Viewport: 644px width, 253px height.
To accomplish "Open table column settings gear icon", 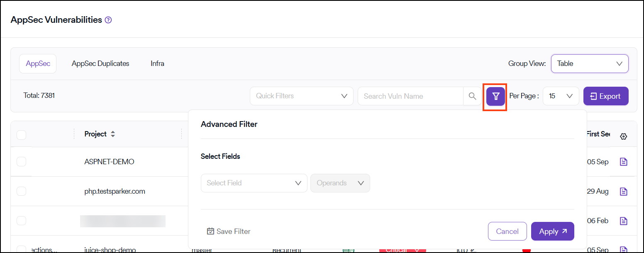I will coord(623,136).
